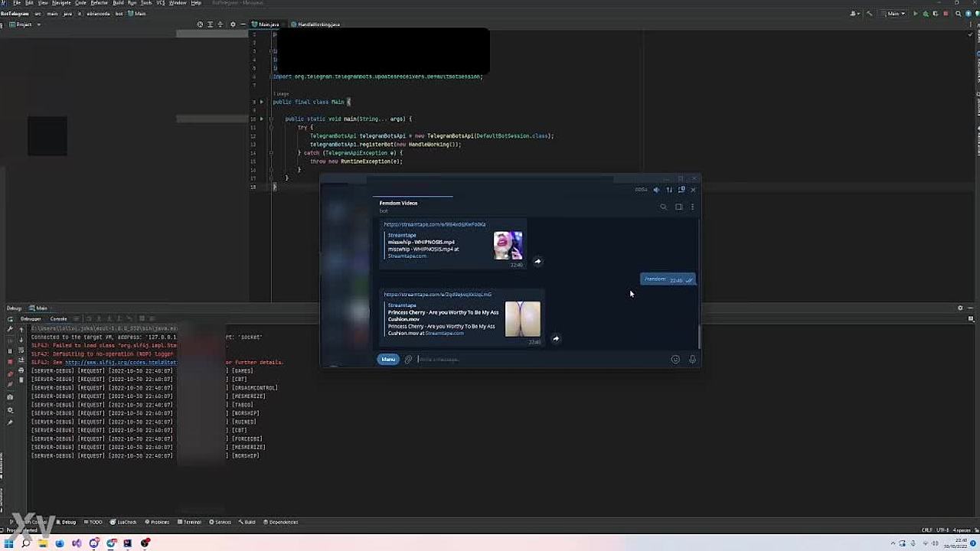The height and width of the screenshot is (551, 980).
Task: Click the Telegram chat search icon
Action: pos(663,207)
